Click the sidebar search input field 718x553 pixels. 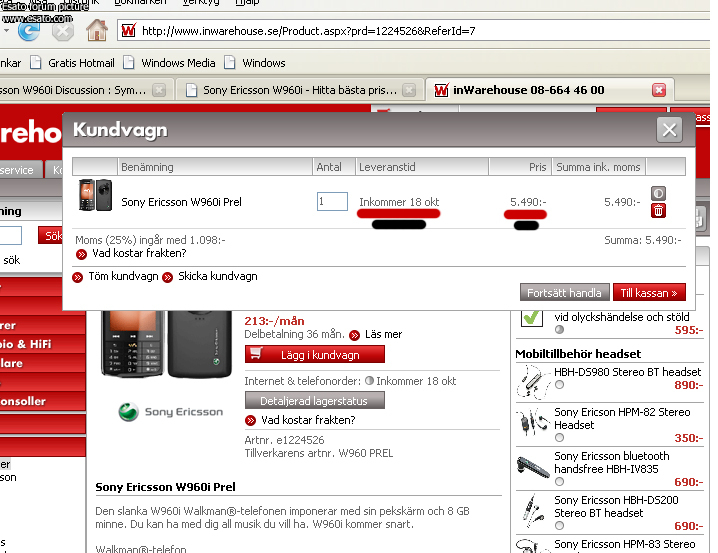pos(10,236)
